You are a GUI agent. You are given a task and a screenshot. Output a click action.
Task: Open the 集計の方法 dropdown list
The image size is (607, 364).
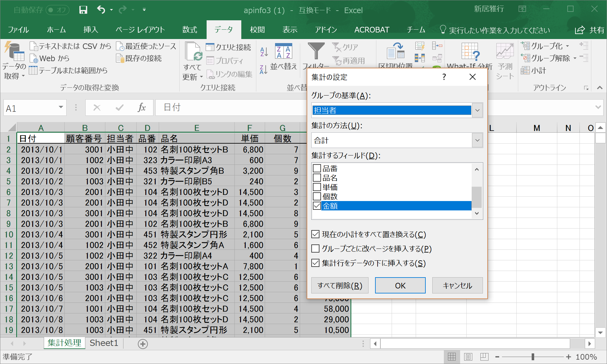477,140
